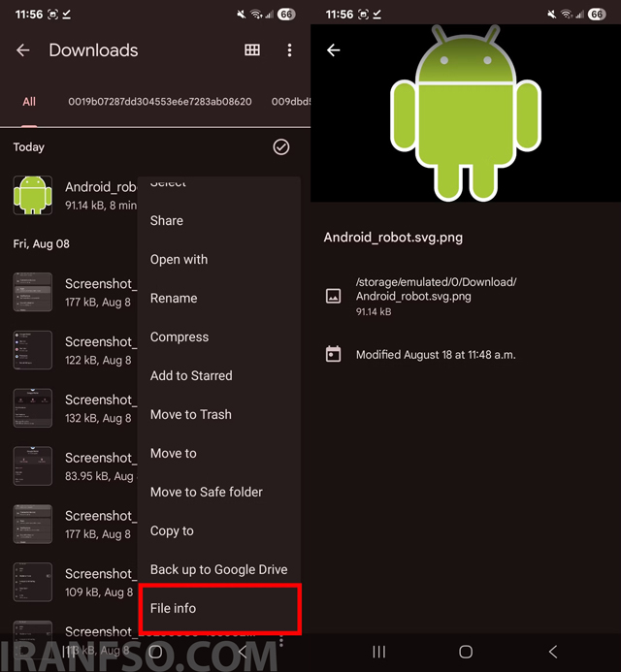Tap the Android_robot file thumbnail
The image size is (621, 672).
[x=33, y=195]
